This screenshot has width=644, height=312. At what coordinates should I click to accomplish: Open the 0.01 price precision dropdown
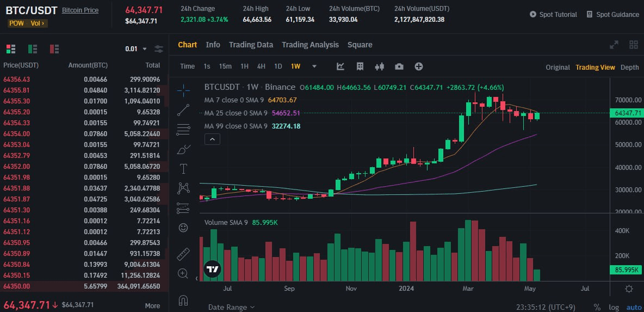136,49
